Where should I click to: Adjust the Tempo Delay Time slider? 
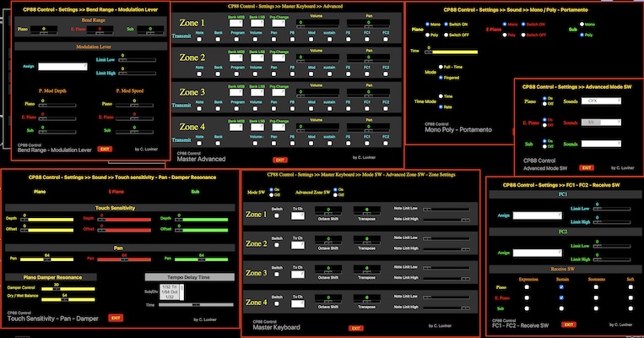pos(196,305)
